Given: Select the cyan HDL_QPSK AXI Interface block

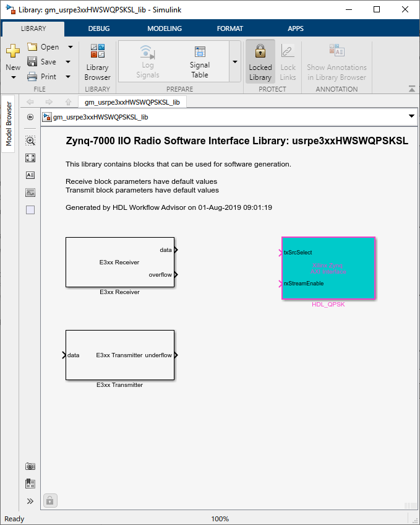Looking at the screenshot, I should [328, 268].
